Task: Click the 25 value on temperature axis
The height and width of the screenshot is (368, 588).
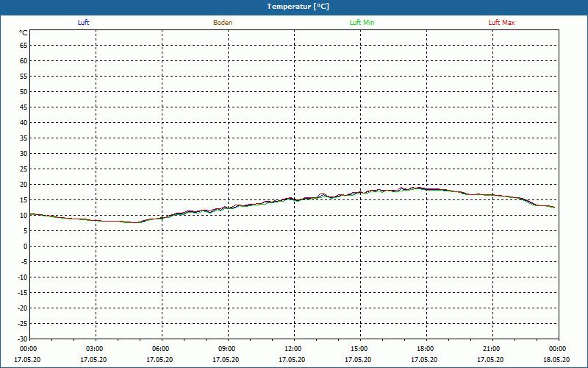Action: coord(24,169)
